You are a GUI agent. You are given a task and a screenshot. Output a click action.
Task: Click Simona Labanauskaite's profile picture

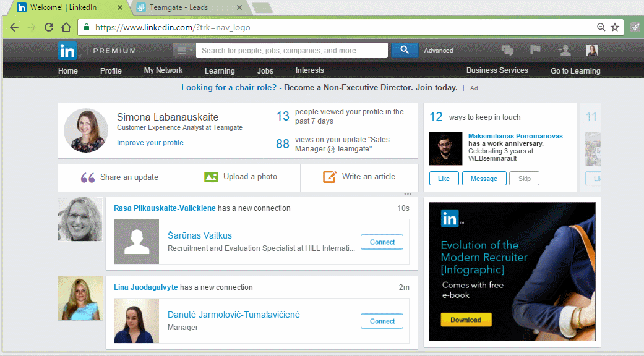pyautogui.click(x=86, y=130)
